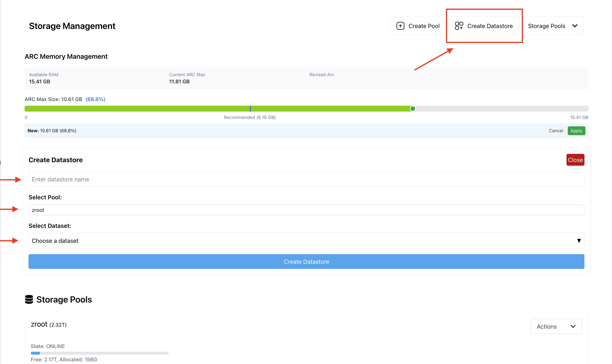Submit the blue Create Datastore button
The height and width of the screenshot is (364, 612).
(x=306, y=262)
